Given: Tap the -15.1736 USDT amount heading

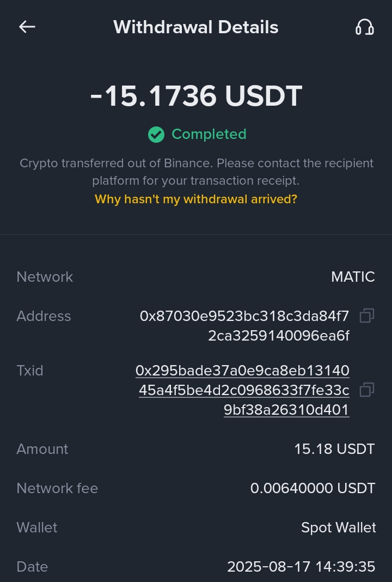Looking at the screenshot, I should tap(196, 96).
